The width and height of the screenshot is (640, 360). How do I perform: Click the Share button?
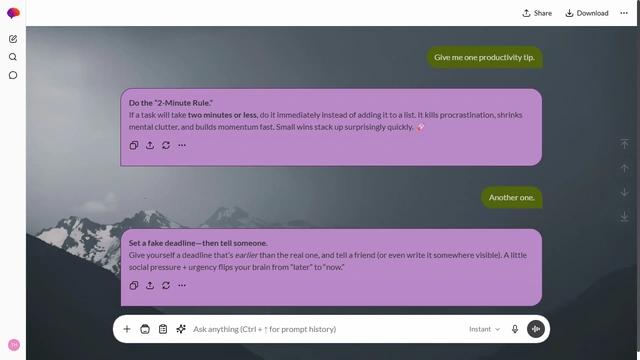[x=537, y=13]
